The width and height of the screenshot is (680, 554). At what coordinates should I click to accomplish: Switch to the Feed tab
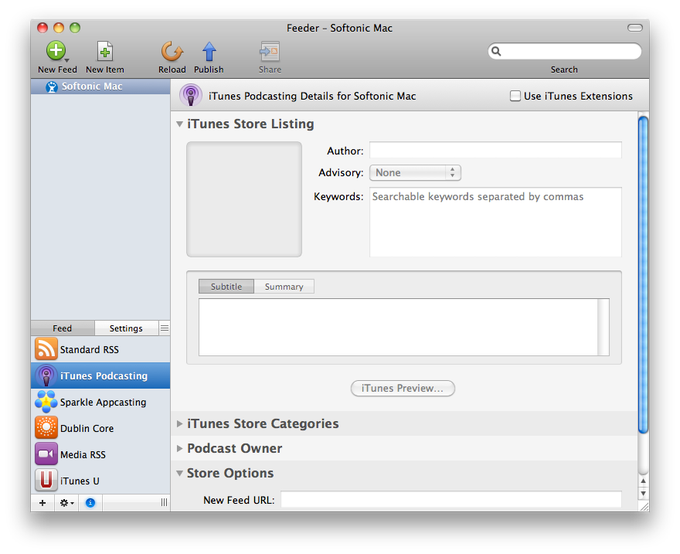[62, 328]
